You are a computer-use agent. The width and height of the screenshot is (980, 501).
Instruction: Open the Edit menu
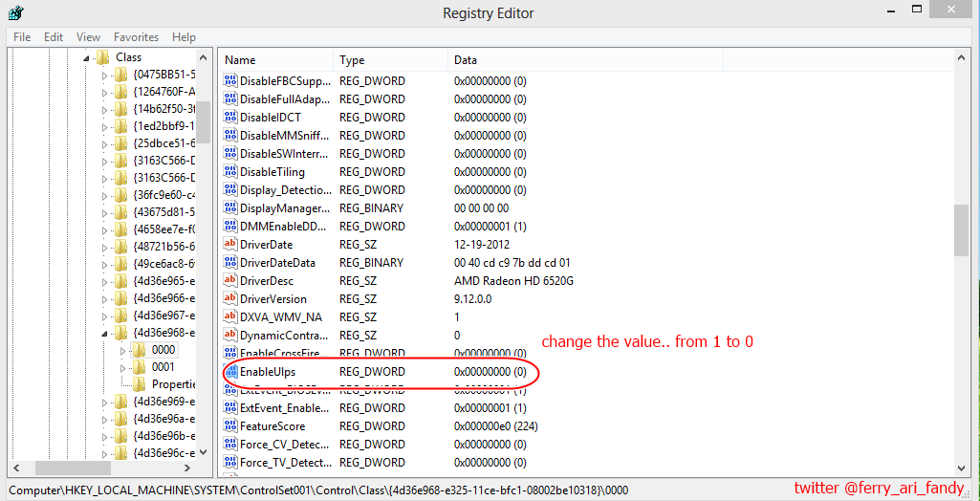[x=54, y=37]
